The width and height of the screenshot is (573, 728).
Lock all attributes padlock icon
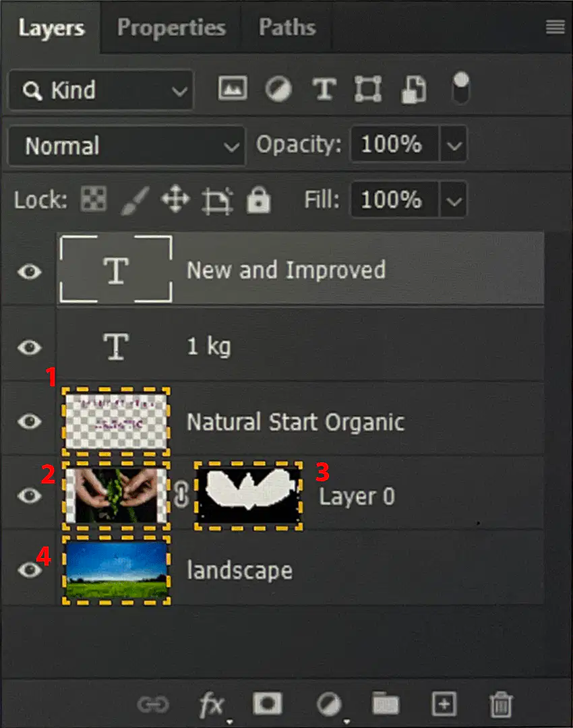pos(259,200)
